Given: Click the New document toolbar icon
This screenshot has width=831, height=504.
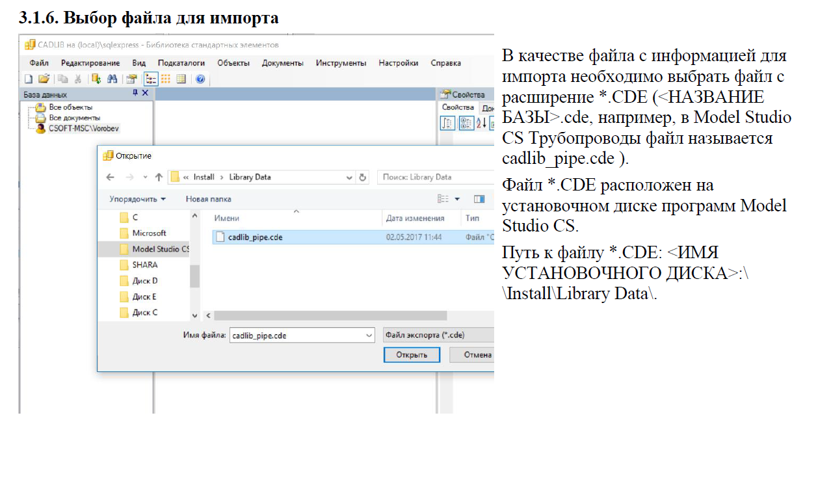Looking at the screenshot, I should 29,79.
